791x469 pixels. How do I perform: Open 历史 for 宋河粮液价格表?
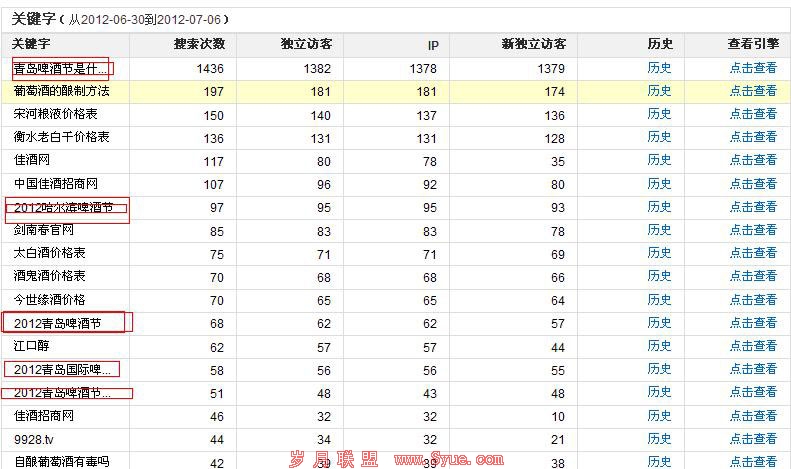coord(659,114)
